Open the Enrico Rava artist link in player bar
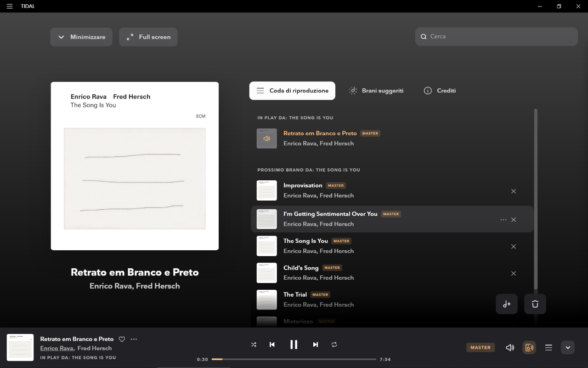 click(x=57, y=348)
